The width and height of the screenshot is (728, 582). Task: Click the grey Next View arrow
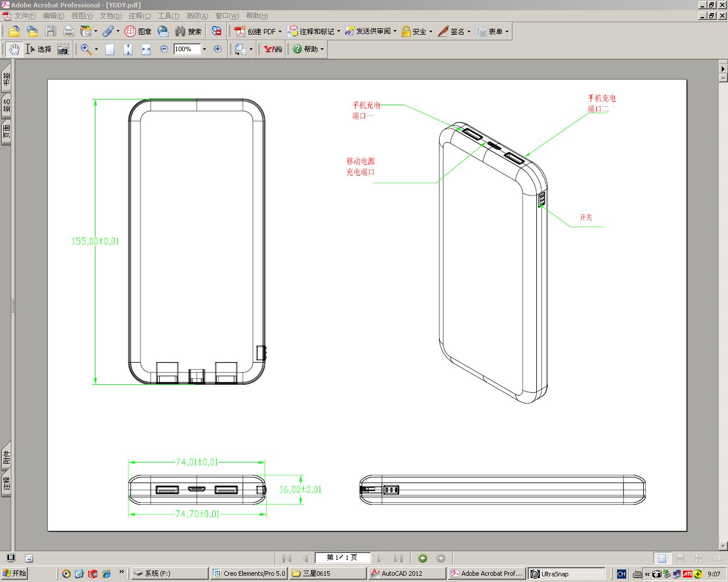coord(441,559)
